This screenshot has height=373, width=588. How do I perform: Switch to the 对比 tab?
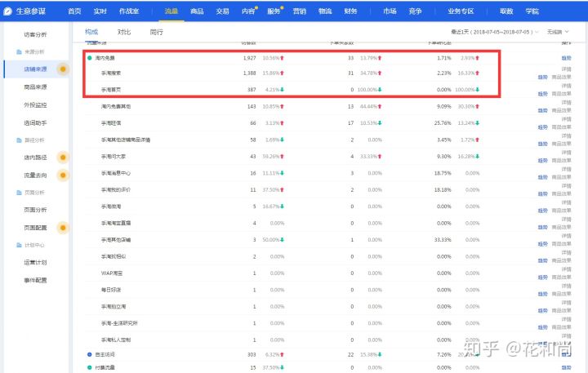pos(123,32)
